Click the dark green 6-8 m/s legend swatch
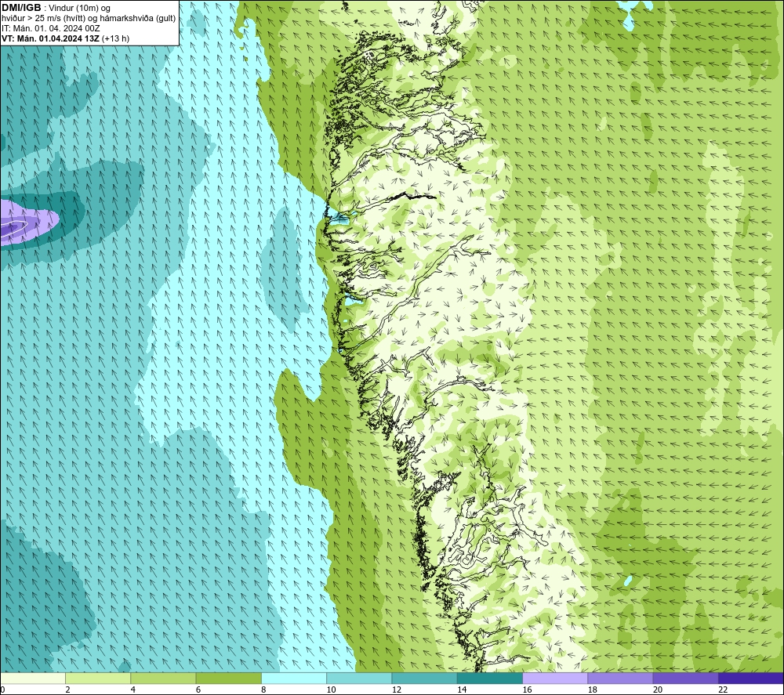 (228, 678)
